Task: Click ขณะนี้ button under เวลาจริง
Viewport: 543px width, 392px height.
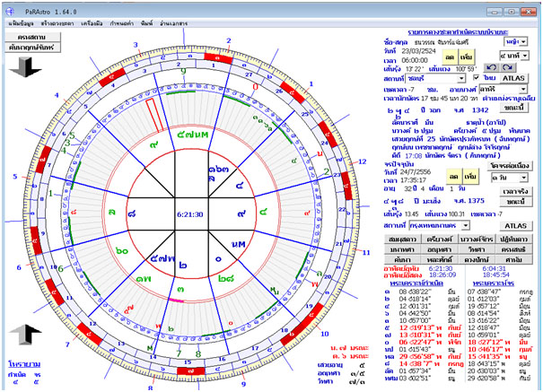Action: point(516,201)
